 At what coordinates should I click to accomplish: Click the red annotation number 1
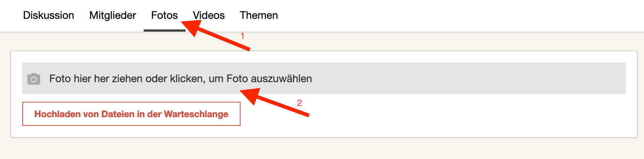pos(242,36)
